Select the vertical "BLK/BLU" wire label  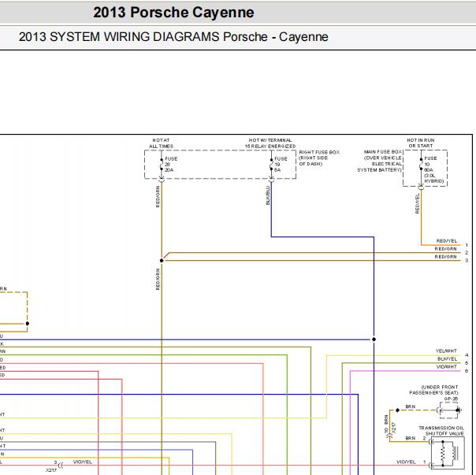(268, 195)
